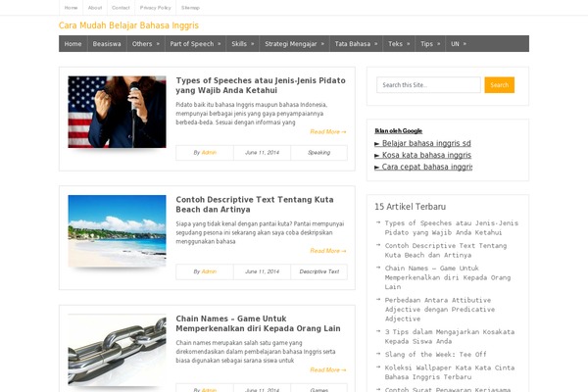Click June 11, 2014 date on Kuta post
The width and height of the screenshot is (588, 392).
coord(262,271)
